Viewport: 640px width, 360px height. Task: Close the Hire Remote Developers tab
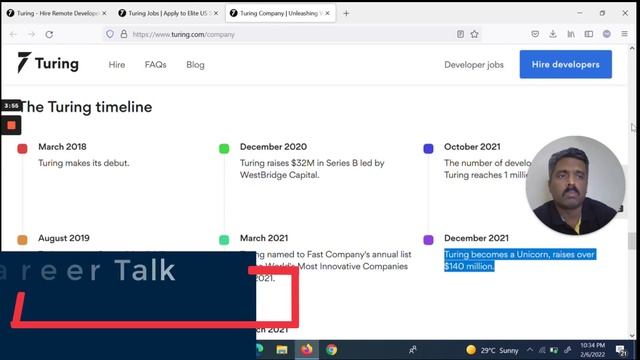pyautogui.click(x=104, y=13)
